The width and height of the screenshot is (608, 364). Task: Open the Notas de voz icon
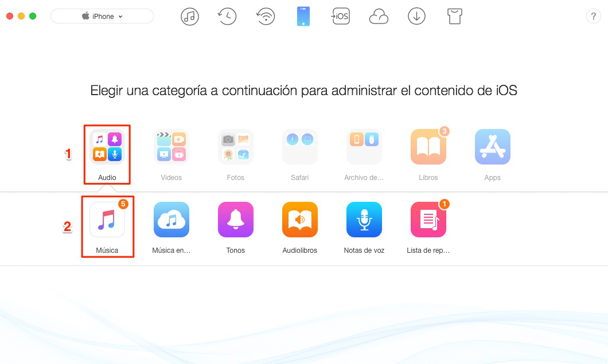point(364,220)
